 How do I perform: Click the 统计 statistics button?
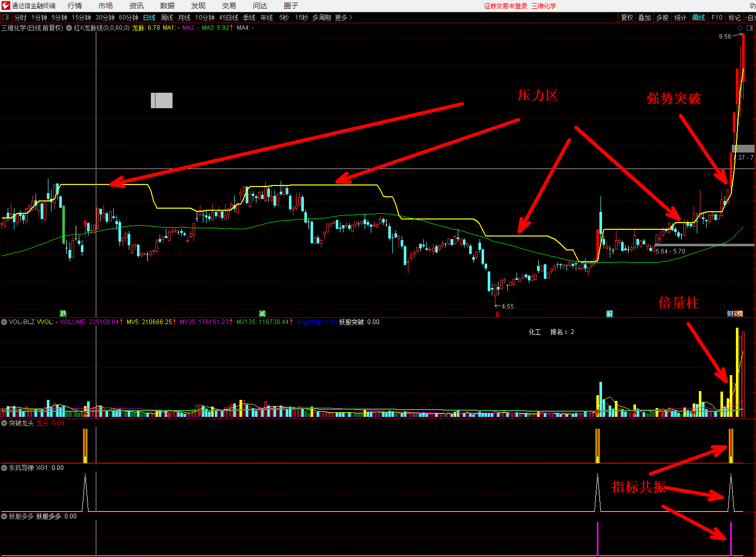tap(681, 18)
